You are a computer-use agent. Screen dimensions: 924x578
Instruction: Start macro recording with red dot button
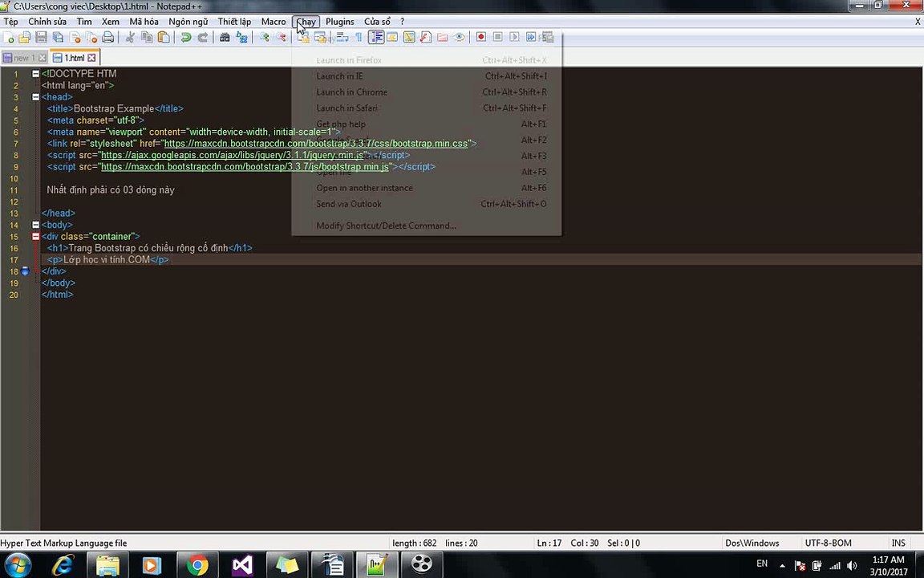(x=481, y=37)
